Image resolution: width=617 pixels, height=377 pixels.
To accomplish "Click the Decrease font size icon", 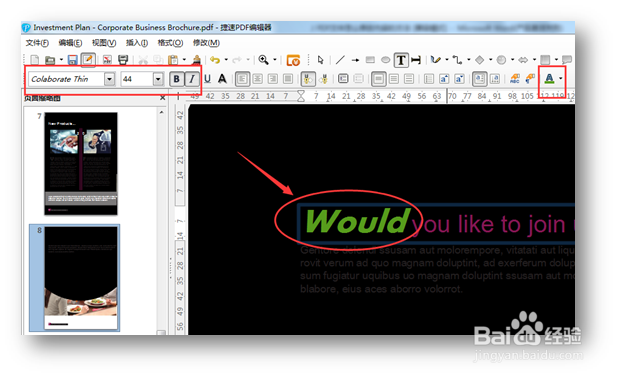I will click(459, 79).
